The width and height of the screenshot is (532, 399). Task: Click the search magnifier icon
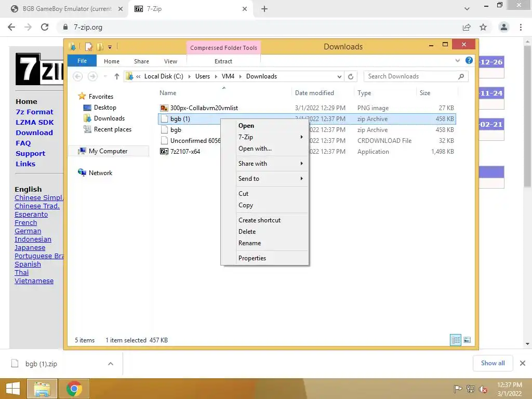coord(461,76)
